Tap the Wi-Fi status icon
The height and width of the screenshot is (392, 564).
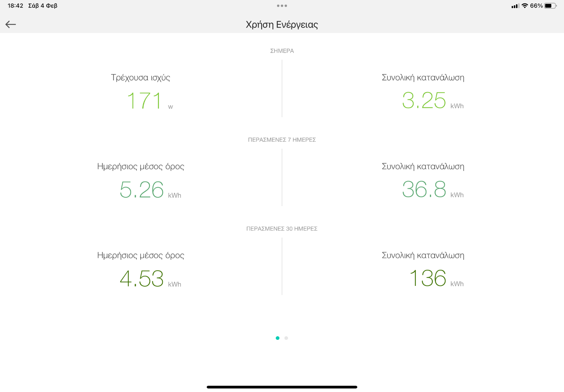[525, 6]
